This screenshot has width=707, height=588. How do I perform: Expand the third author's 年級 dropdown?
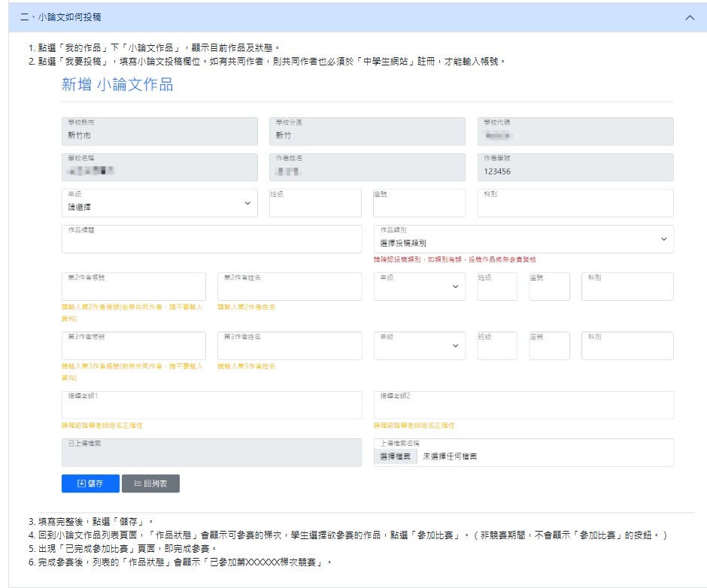point(419,346)
